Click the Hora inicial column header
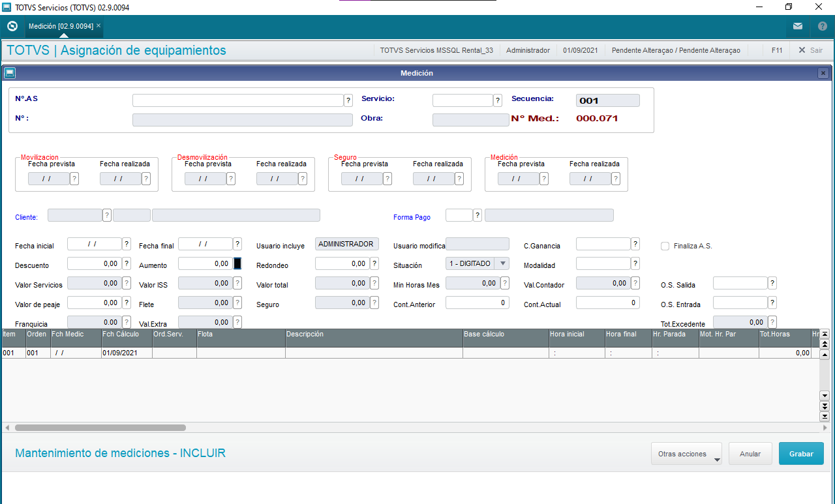This screenshot has height=504, width=835. [x=577, y=338]
